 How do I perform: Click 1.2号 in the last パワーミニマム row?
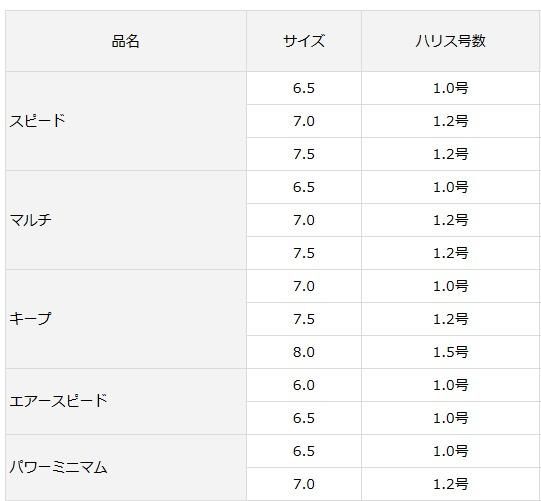(x=451, y=484)
